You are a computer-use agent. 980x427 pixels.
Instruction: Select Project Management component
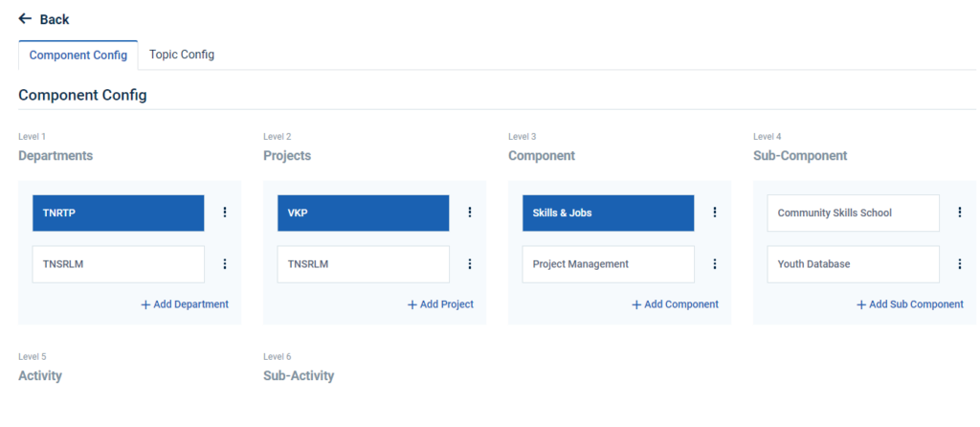pyautogui.click(x=609, y=264)
